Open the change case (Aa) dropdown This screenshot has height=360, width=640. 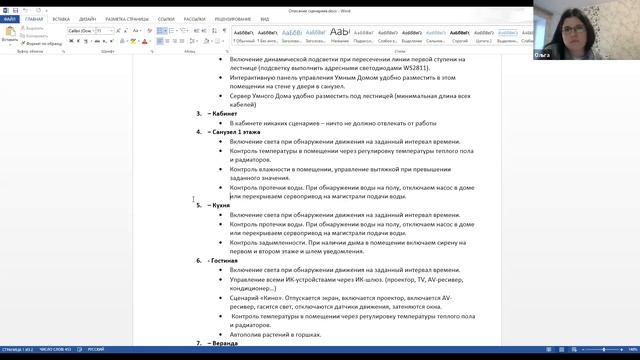point(137,31)
